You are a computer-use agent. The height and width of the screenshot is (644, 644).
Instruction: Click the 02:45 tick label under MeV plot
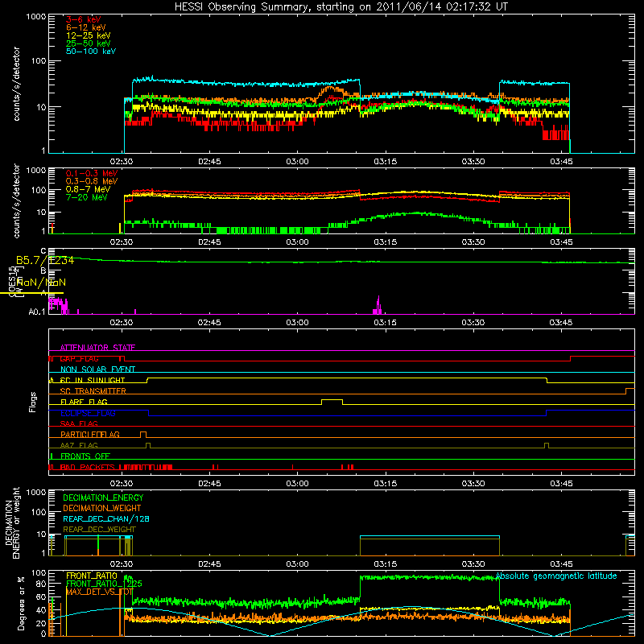click(x=209, y=242)
